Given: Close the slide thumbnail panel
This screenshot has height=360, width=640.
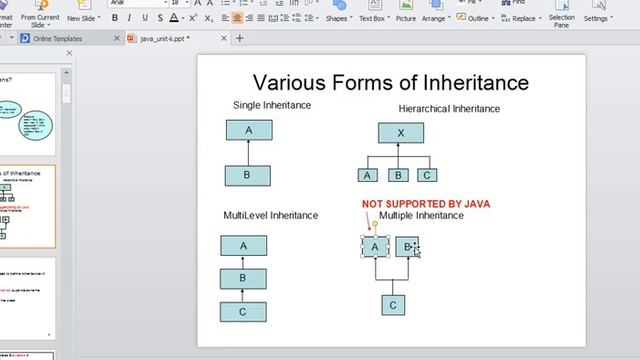Looking at the screenshot, I should [x=69, y=53].
